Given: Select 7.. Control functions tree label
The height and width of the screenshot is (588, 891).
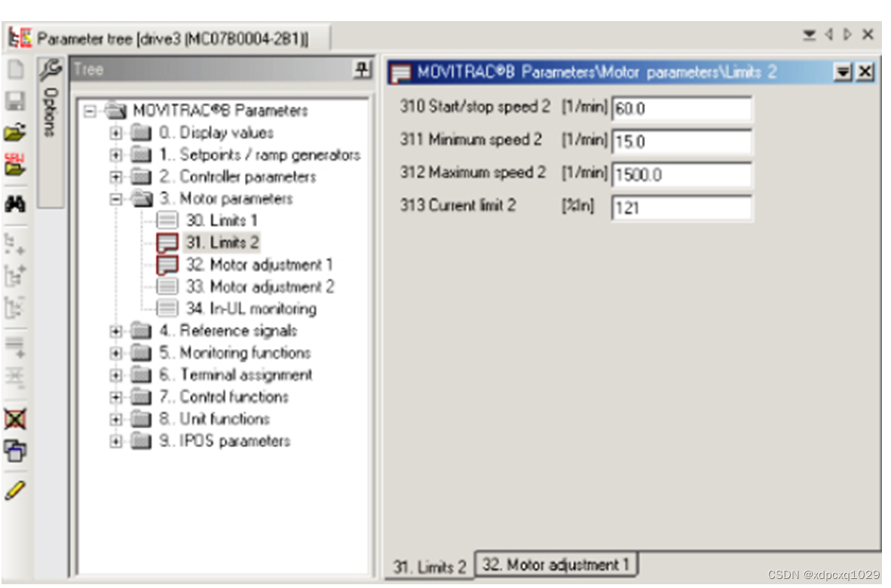Looking at the screenshot, I should pyautogui.click(x=224, y=397).
